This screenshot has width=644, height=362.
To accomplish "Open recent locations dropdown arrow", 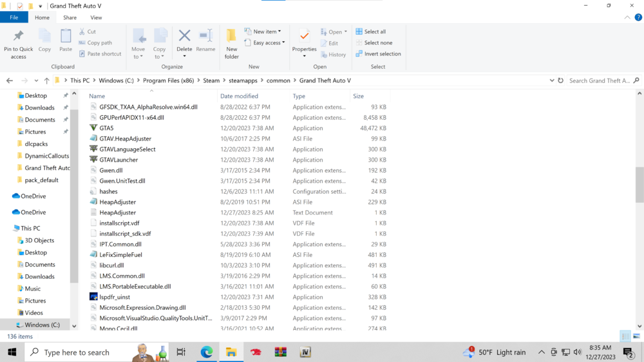I will pyautogui.click(x=36, y=81).
